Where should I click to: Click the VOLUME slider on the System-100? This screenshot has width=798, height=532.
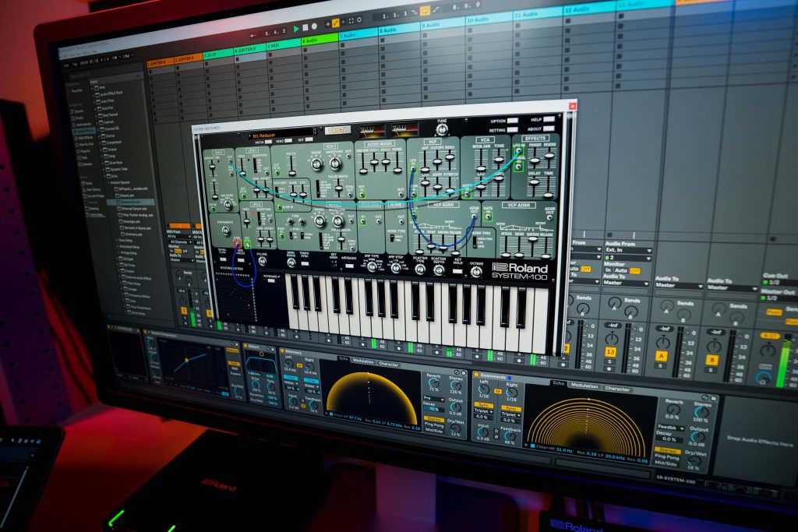pos(263,261)
